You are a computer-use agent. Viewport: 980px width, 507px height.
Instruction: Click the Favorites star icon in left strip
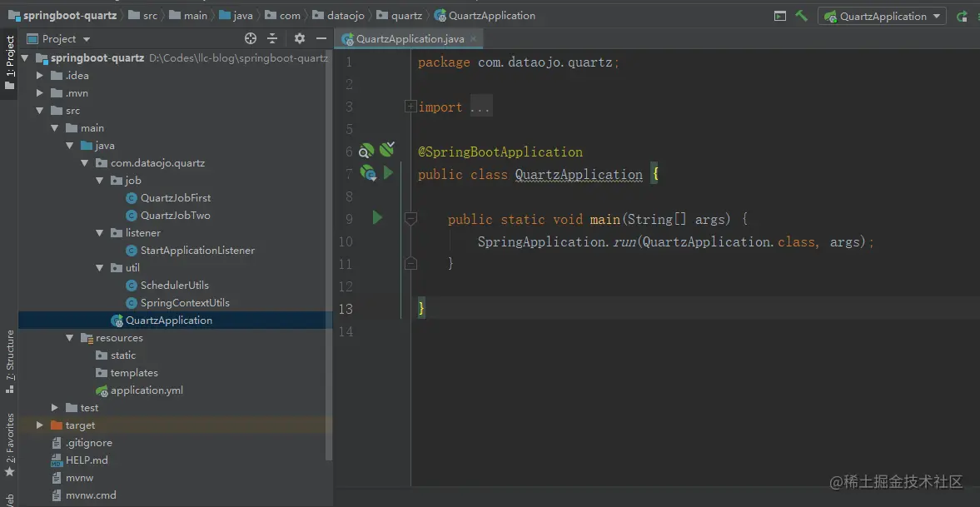[x=9, y=471]
